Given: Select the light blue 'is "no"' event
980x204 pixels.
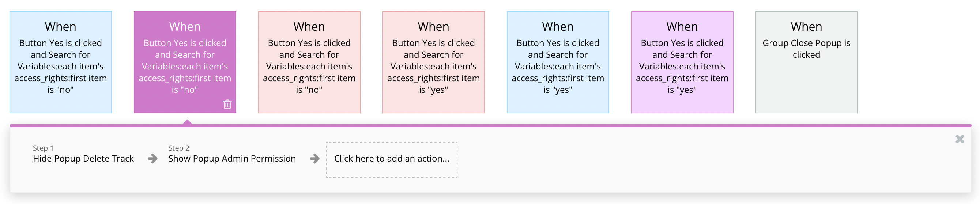Looking at the screenshot, I should [x=60, y=66].
